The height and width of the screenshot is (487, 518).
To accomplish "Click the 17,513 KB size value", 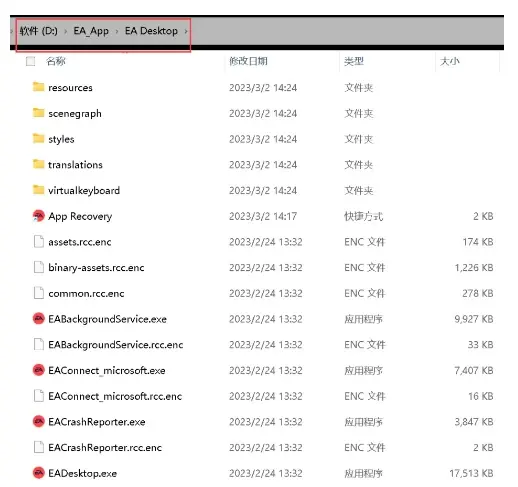I will point(471,473).
